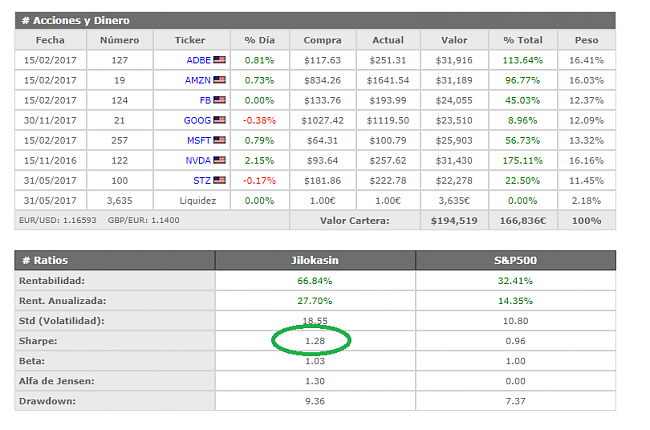Click the Peso column header

(587, 40)
